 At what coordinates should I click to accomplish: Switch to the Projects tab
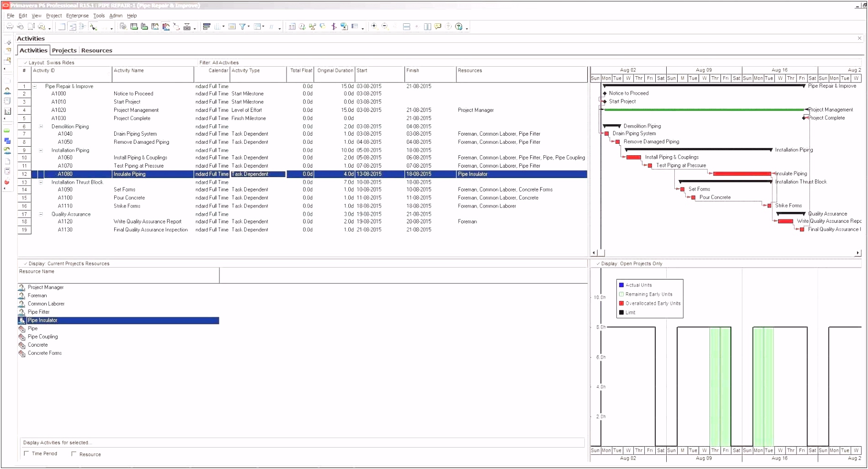(64, 50)
